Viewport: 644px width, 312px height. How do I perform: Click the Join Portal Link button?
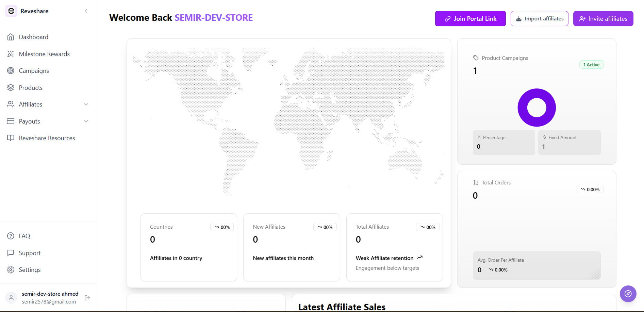pos(470,18)
